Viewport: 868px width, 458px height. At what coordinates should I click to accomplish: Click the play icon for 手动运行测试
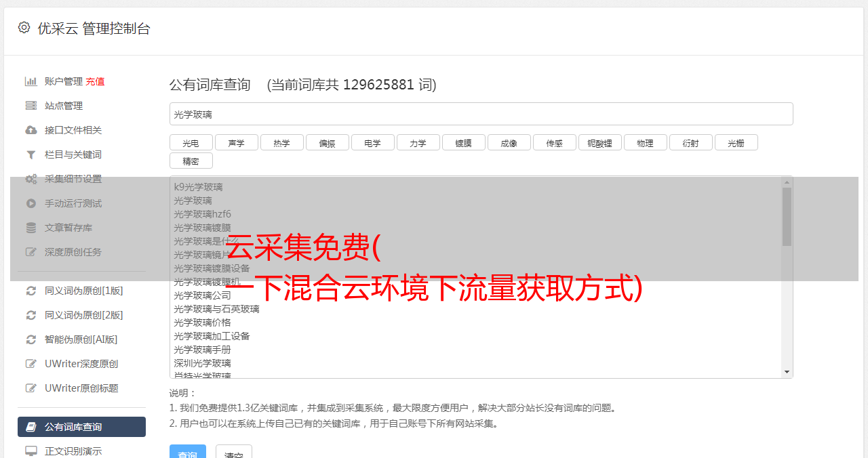pyautogui.click(x=31, y=203)
